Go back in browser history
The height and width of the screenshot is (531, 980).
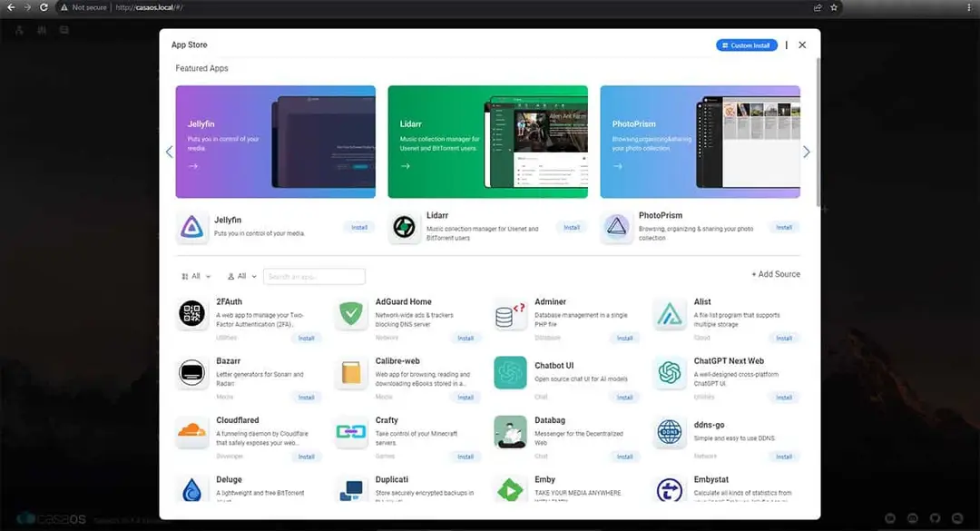click(11, 7)
